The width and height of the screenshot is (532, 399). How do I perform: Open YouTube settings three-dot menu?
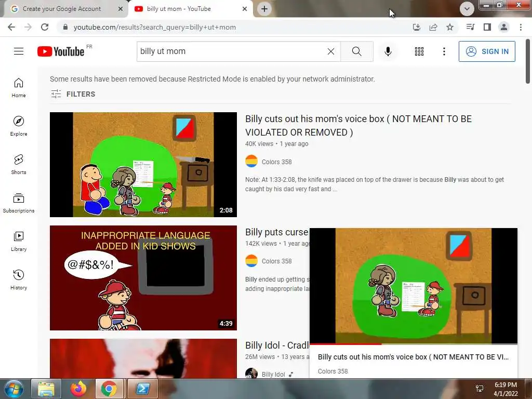click(x=444, y=51)
